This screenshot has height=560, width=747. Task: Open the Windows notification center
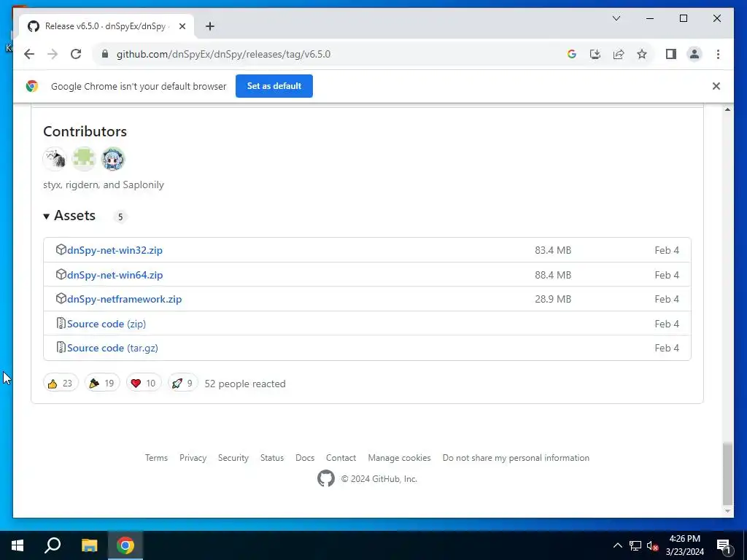724,545
